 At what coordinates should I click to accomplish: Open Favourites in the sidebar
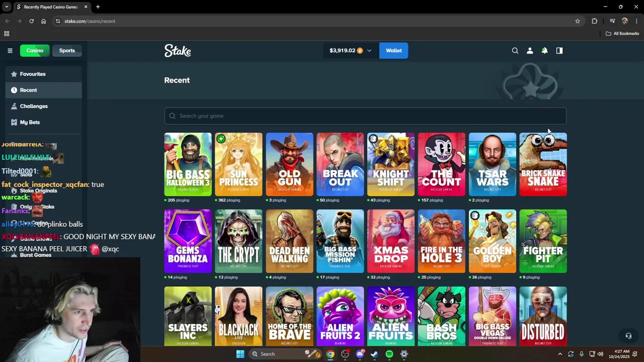point(44,74)
